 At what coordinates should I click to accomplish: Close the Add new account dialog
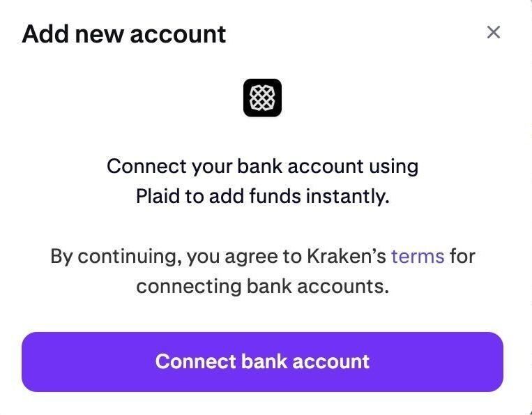494,32
